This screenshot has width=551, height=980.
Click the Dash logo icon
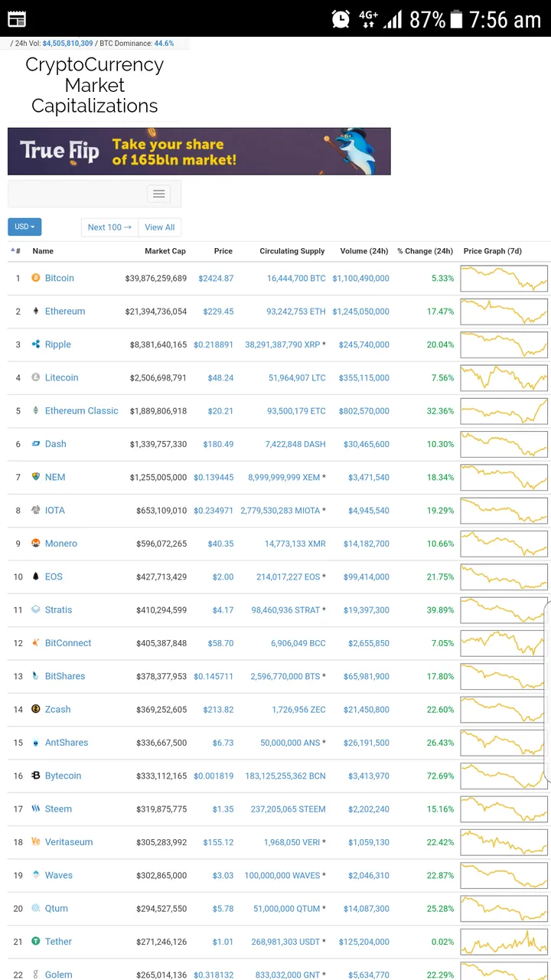pyautogui.click(x=36, y=444)
